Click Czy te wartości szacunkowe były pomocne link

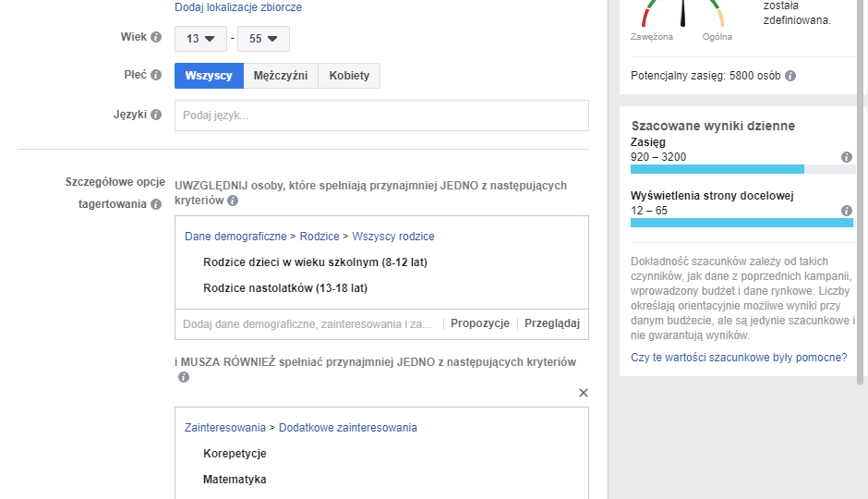point(739,358)
